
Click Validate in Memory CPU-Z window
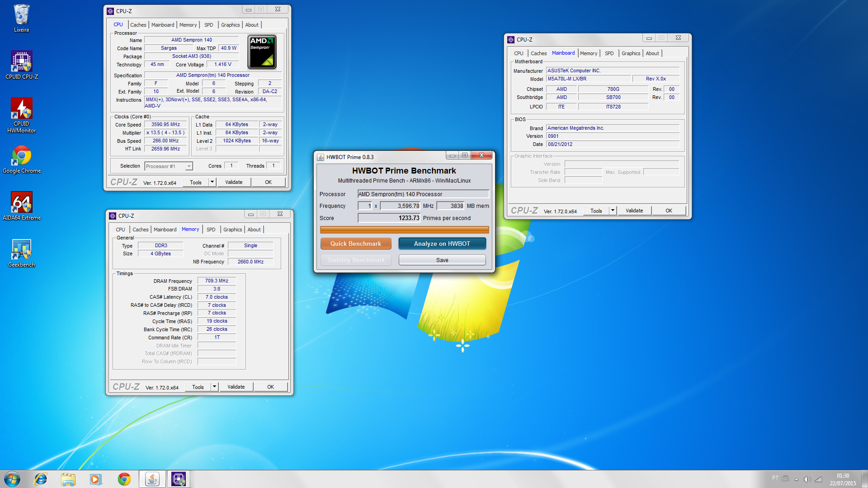pos(236,387)
